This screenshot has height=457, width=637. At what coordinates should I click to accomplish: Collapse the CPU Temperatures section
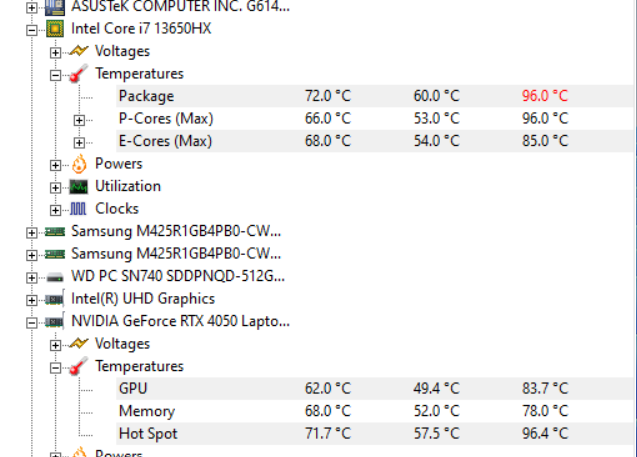(56, 74)
